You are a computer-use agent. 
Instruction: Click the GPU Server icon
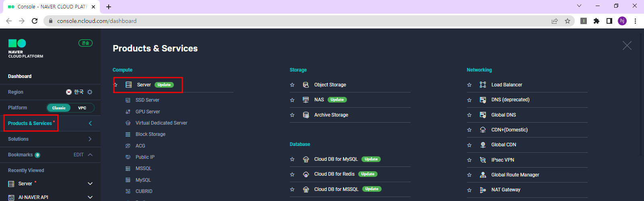pyautogui.click(x=128, y=112)
